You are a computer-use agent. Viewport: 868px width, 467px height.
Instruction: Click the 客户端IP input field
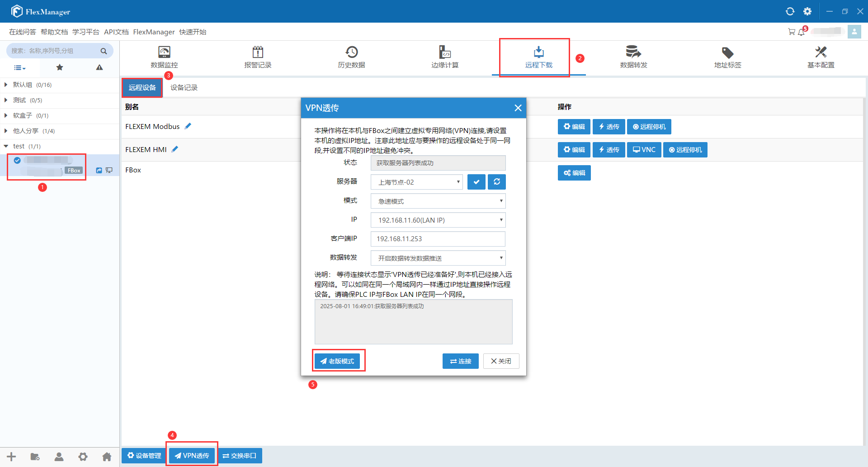tap(438, 239)
